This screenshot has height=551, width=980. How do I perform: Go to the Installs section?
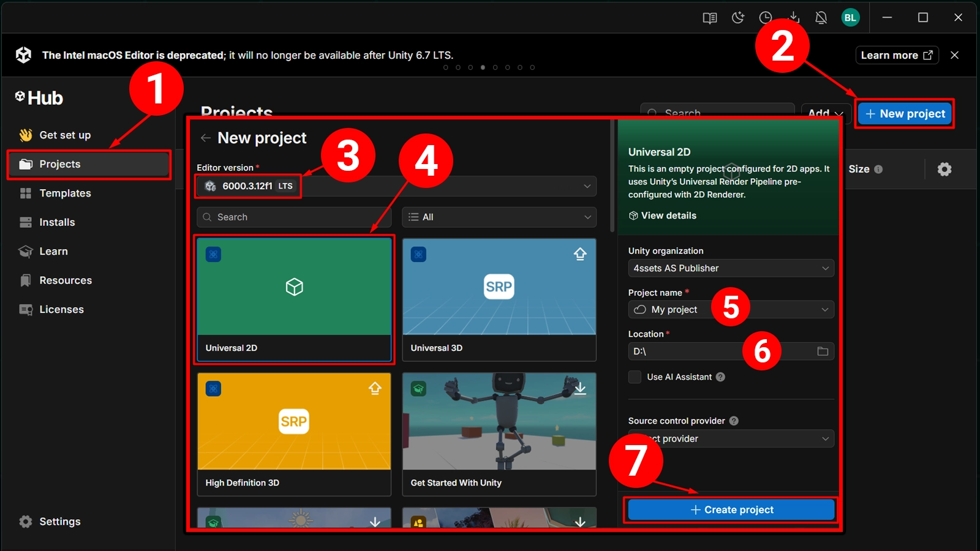tap(57, 222)
